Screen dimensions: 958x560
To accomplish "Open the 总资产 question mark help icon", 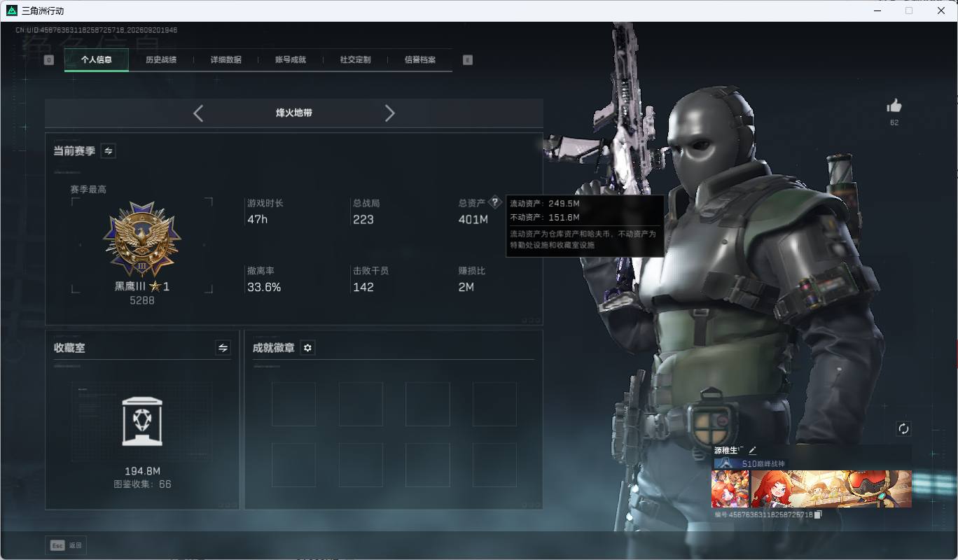I will 495,202.
